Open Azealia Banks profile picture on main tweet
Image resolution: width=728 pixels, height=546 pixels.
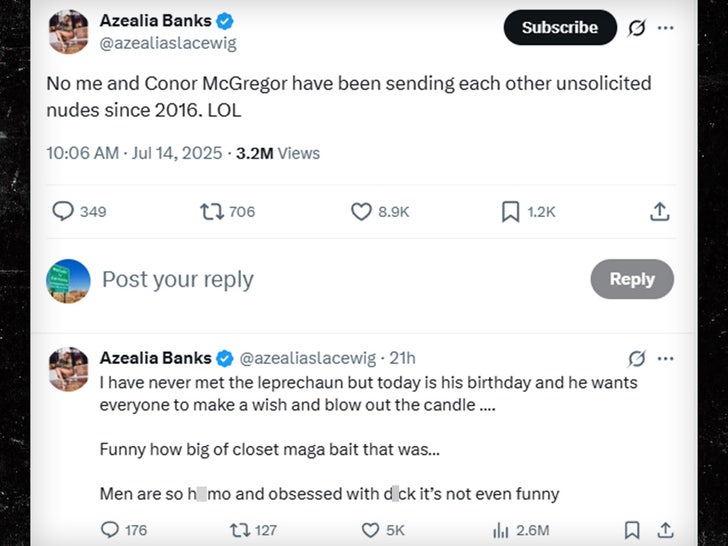pyautogui.click(x=69, y=32)
